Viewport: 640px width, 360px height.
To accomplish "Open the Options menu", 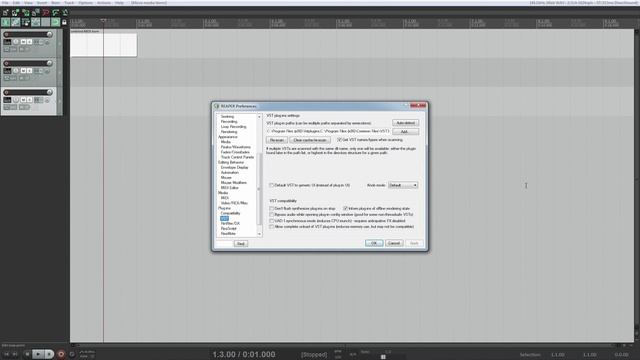I will [x=86, y=3].
